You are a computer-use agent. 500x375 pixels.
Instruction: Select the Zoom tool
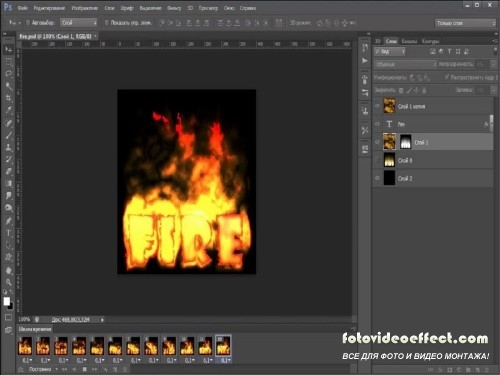pos(9,282)
